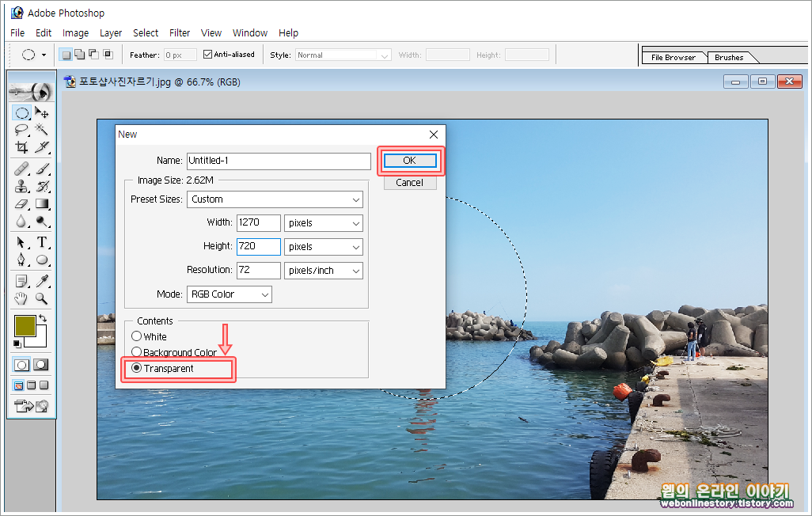The height and width of the screenshot is (516, 812).
Task: Open the Filter menu
Action: coord(180,32)
